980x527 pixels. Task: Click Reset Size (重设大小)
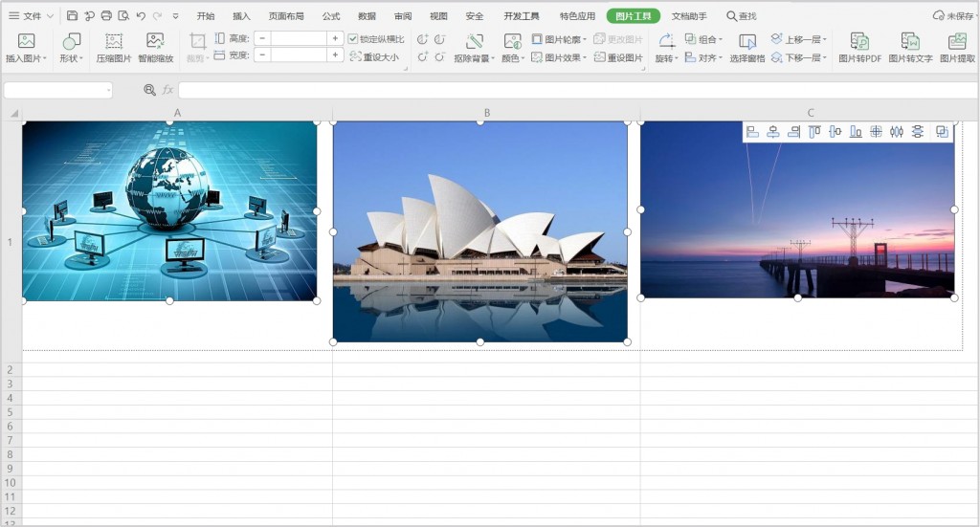tap(374, 56)
